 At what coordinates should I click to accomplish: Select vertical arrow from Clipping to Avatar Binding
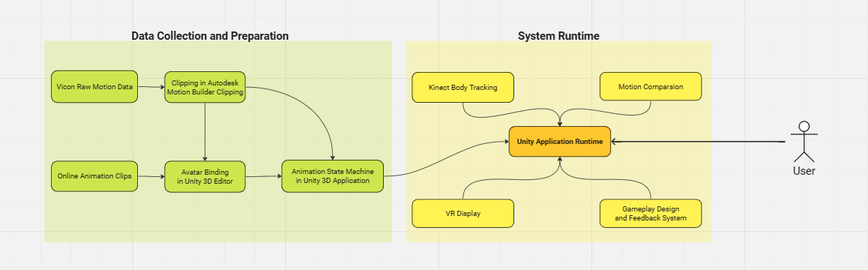coord(205,132)
